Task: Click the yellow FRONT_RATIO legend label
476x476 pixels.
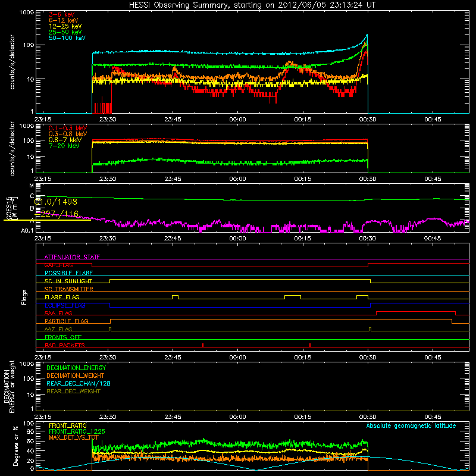Action: [x=68, y=425]
